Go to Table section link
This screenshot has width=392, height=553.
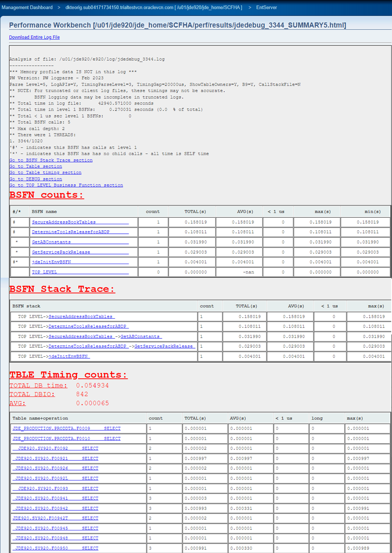click(x=36, y=166)
